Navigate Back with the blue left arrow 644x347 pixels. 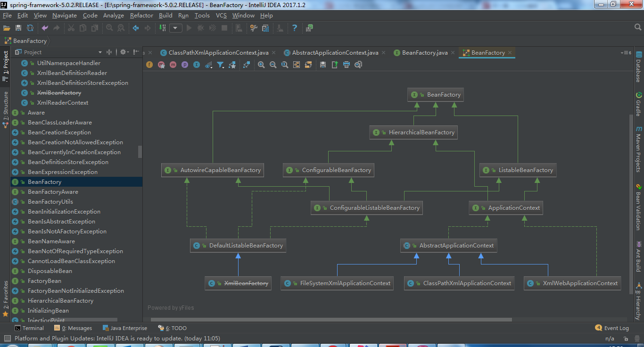click(136, 28)
